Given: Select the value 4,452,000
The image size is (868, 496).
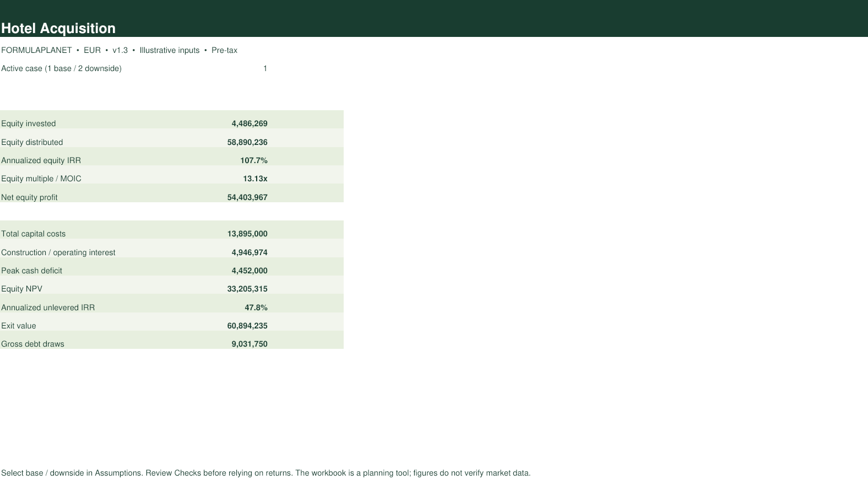Looking at the screenshot, I should [249, 271].
